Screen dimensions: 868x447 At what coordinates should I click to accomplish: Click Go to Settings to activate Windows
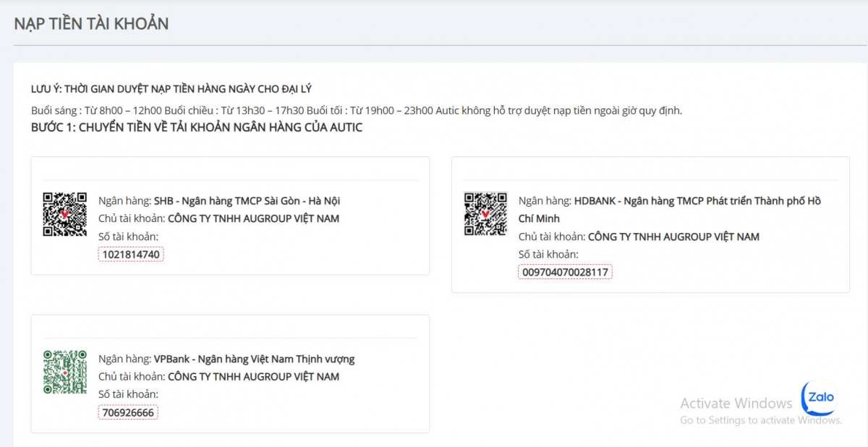[760, 420]
